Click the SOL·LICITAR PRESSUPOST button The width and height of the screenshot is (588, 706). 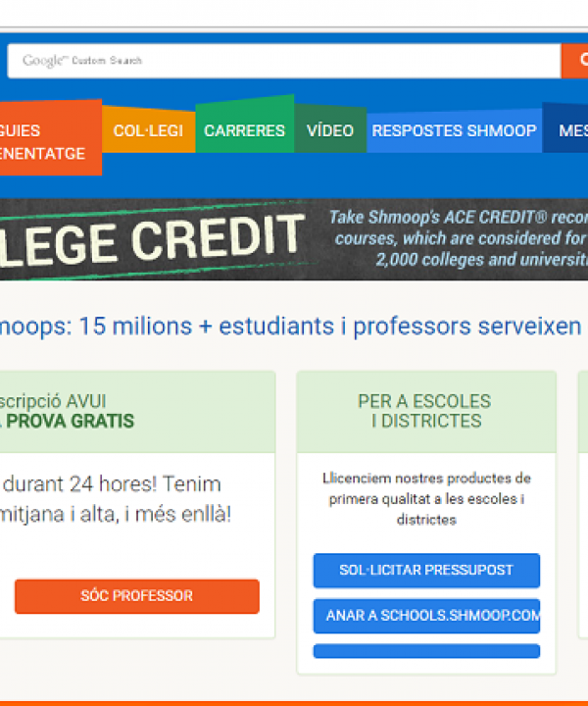coord(426,571)
